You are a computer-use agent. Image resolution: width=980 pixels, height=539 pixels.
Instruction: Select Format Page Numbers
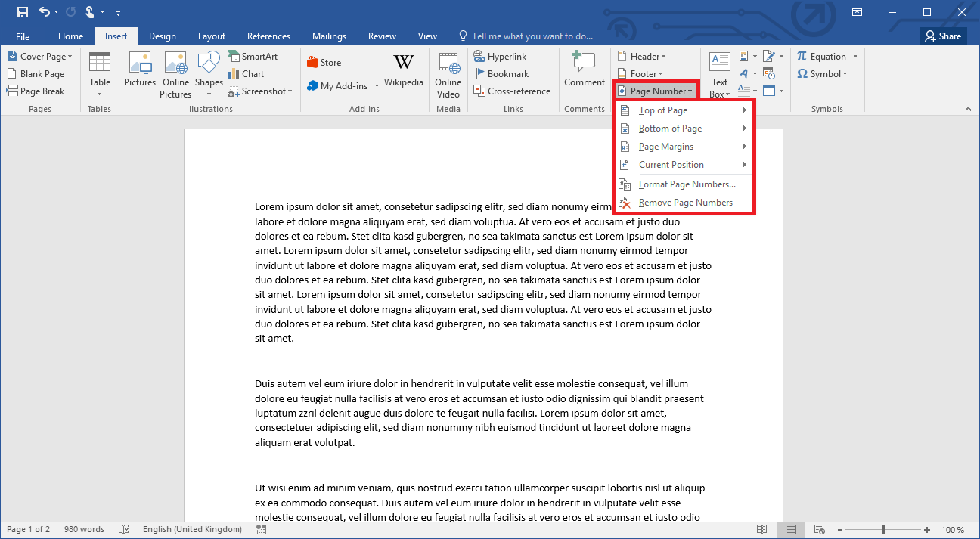[687, 184]
